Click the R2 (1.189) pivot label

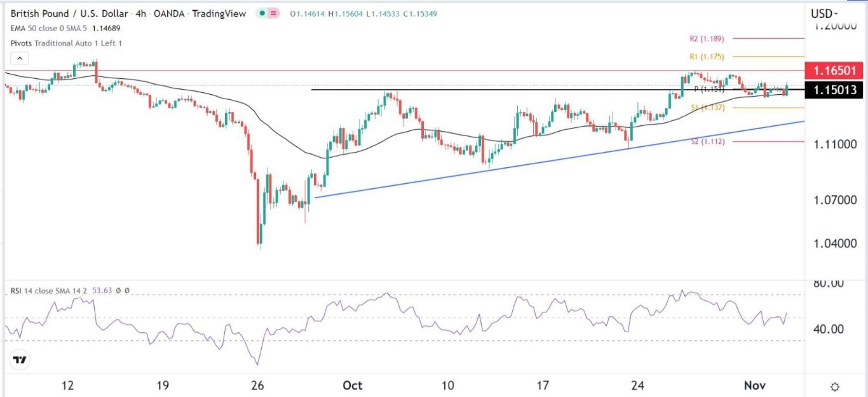click(706, 39)
